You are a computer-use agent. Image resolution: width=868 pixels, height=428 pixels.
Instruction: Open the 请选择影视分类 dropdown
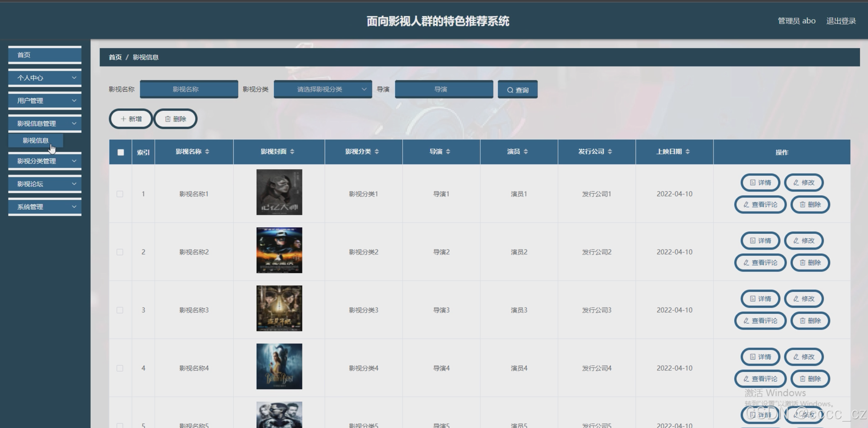[323, 89]
